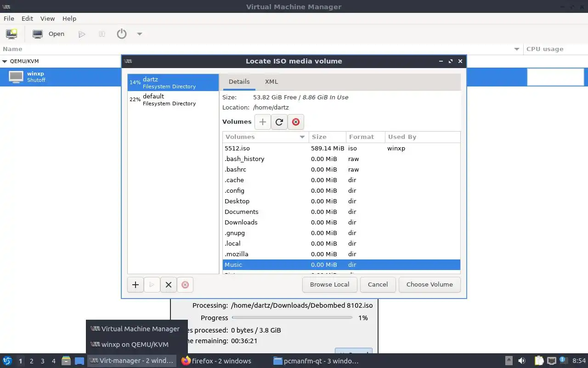Viewport: 588px width, 368px height.
Task: Click the Pause virtual machine icon
Action: (x=102, y=34)
